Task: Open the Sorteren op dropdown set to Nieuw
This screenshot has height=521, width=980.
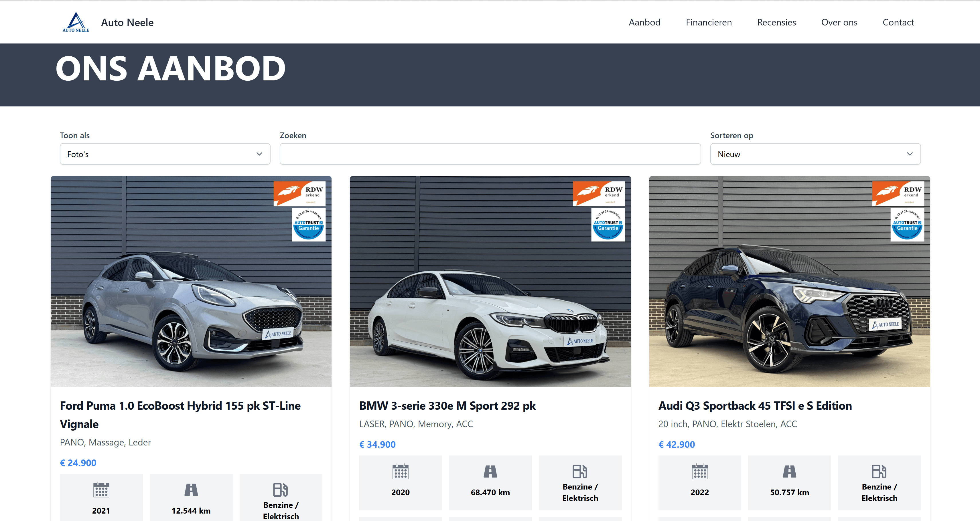Action: click(x=815, y=154)
